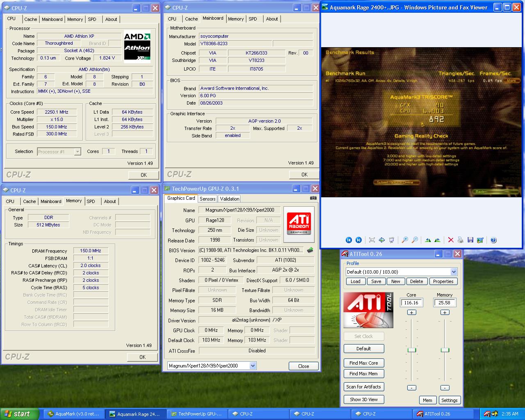Select Mainboard tab in Memory CPU-Z window
The width and height of the screenshot is (525, 420).
[51, 201]
